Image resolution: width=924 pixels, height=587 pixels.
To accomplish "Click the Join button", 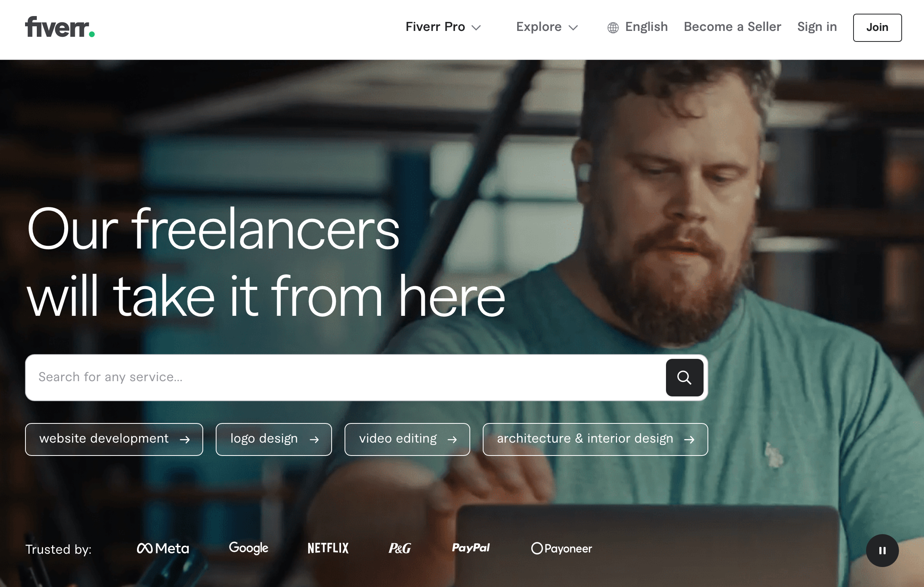I will (x=877, y=27).
